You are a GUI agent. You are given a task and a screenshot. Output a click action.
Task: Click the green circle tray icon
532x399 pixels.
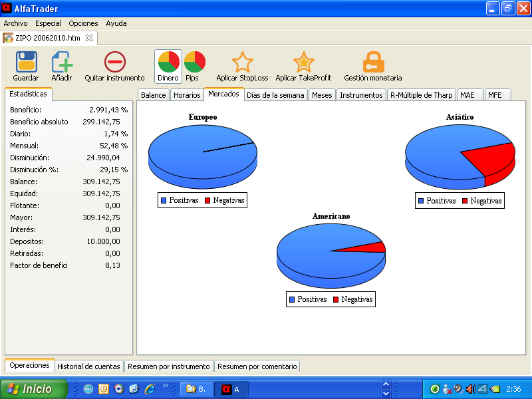[435, 389]
